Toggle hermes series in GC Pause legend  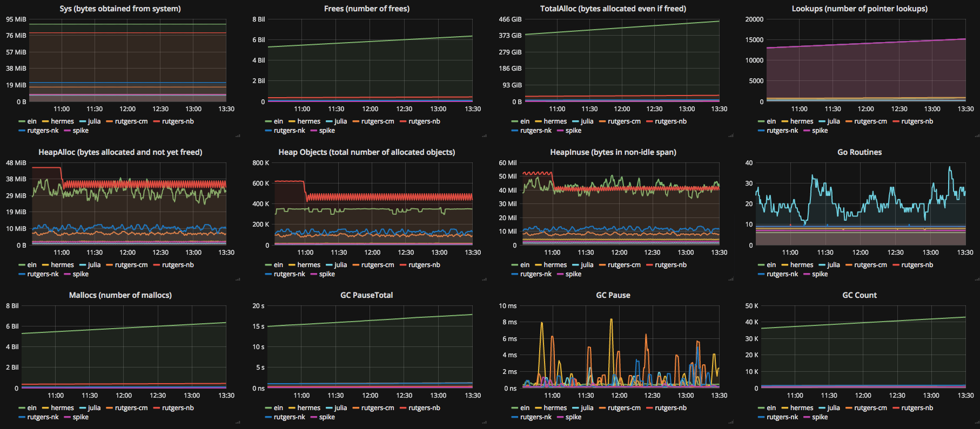click(555, 408)
